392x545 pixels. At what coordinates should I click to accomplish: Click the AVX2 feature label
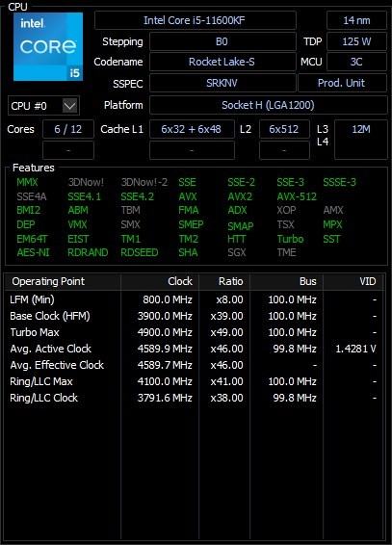point(240,196)
